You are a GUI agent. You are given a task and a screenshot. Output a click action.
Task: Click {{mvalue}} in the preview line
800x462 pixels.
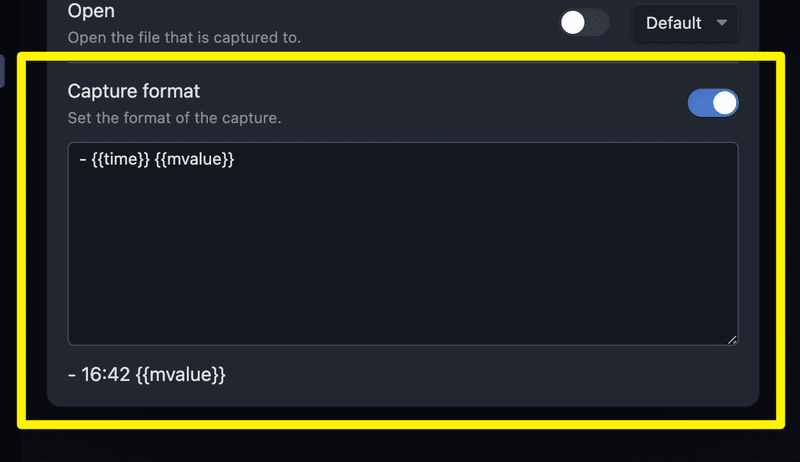pyautogui.click(x=180, y=376)
